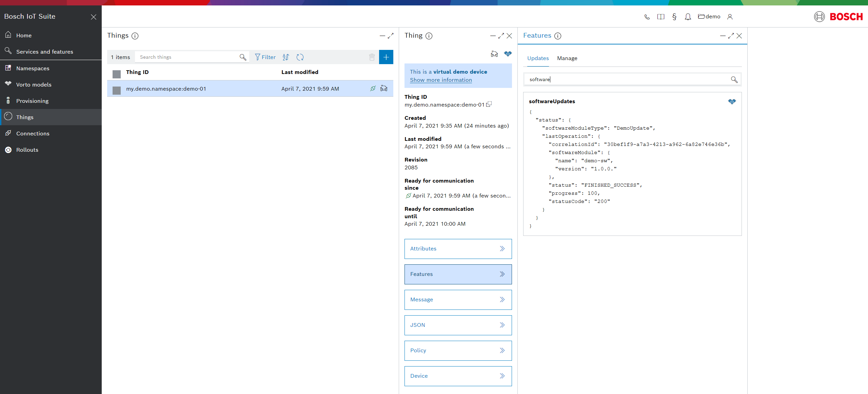Click the Bosch logo
The width and height of the screenshot is (868, 394).
coord(838,17)
